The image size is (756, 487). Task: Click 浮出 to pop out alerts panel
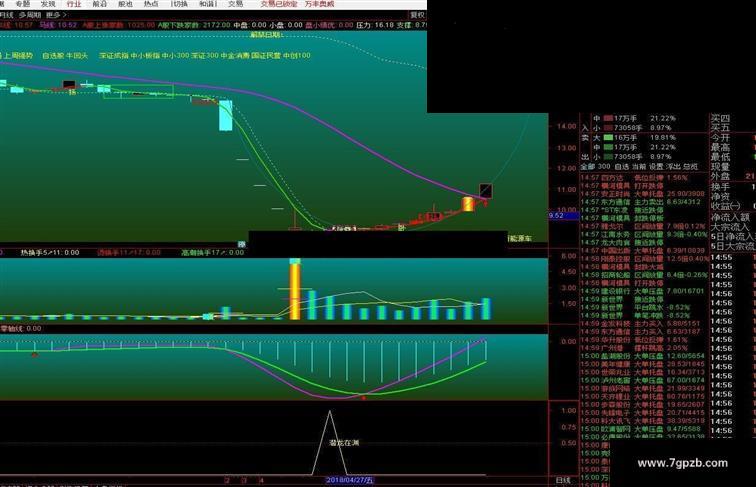point(673,167)
